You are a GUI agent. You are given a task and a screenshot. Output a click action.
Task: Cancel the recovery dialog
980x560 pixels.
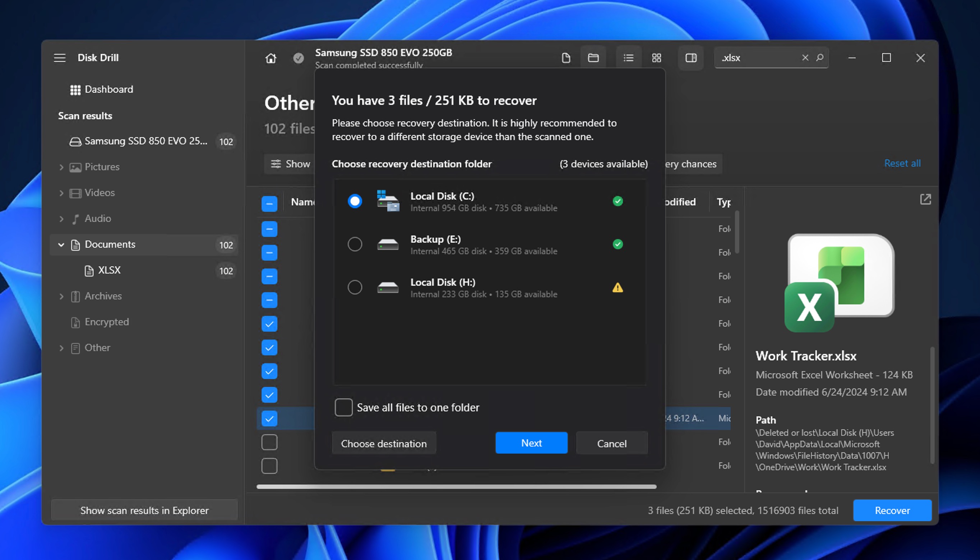tap(612, 443)
